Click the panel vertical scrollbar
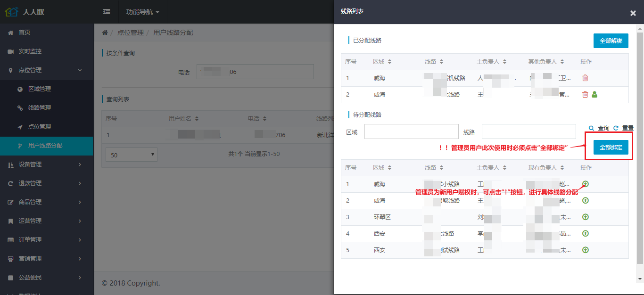This screenshot has width=644, height=295. coord(640,148)
